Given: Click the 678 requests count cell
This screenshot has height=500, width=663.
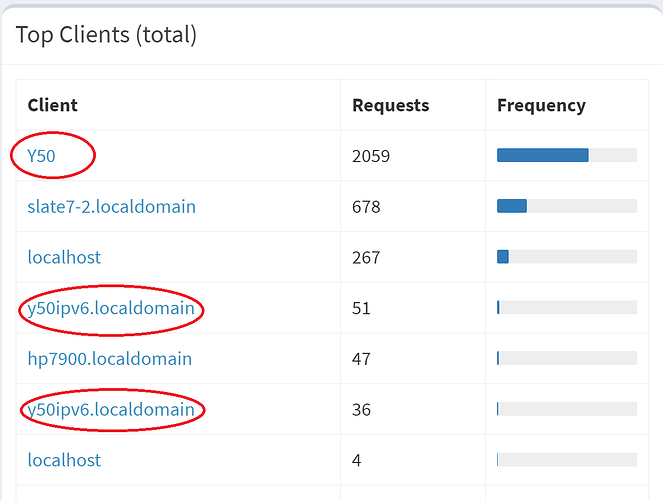Looking at the screenshot, I should click(x=366, y=207).
